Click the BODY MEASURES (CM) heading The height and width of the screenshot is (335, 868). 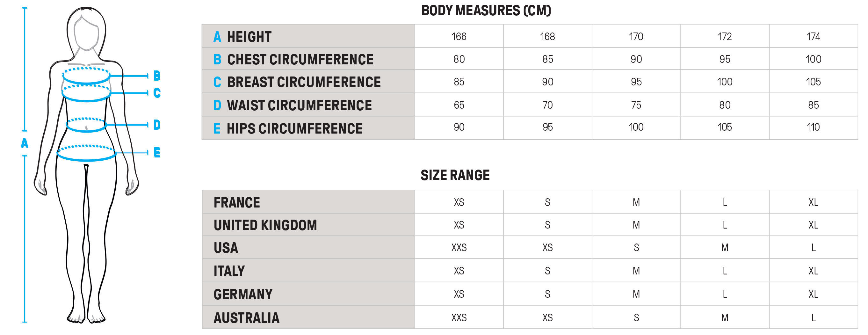tap(486, 11)
